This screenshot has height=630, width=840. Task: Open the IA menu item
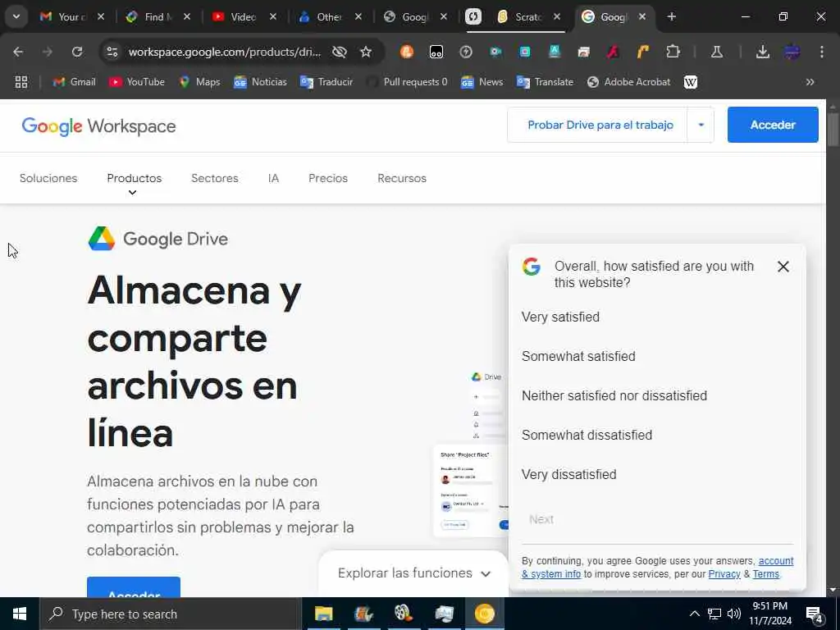click(273, 178)
